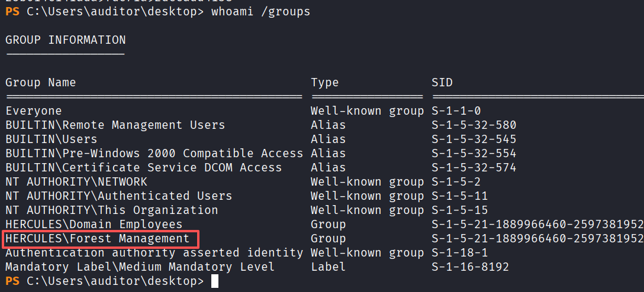Viewport: 644px width, 292px height.
Task: Select NT AUTHORITY\Authenticated Users entry
Action: 119,196
